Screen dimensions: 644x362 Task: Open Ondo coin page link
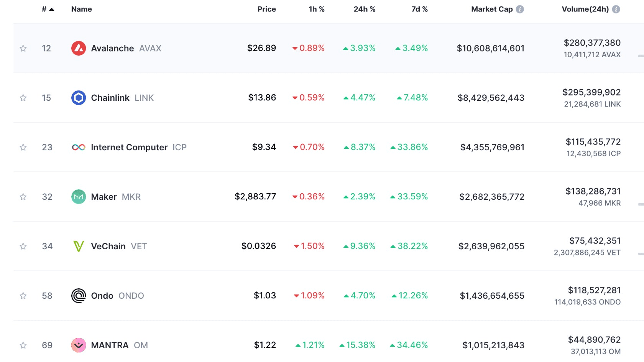(x=118, y=296)
